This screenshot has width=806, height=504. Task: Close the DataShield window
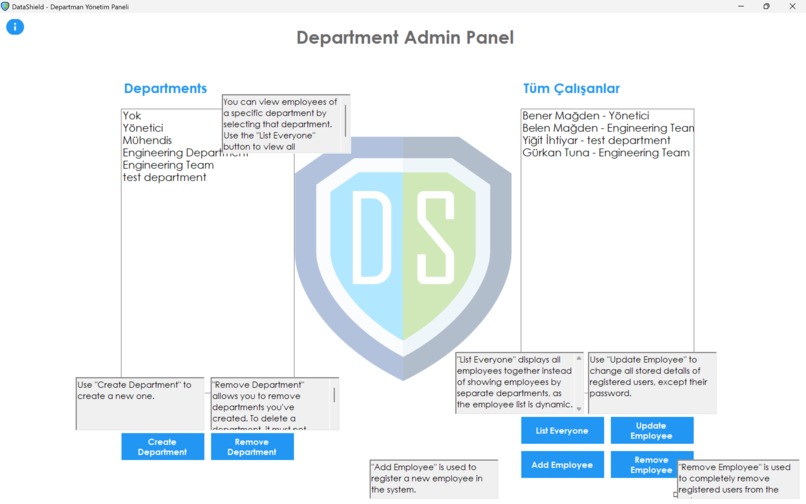point(792,7)
